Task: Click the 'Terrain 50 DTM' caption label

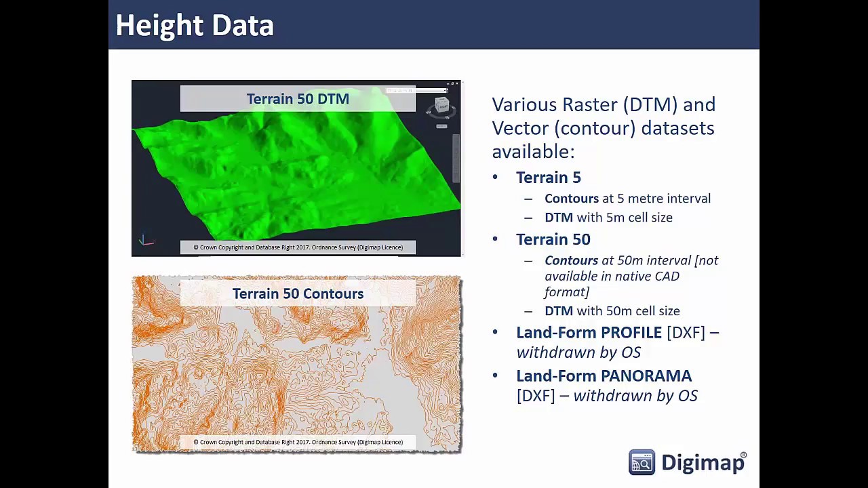Action: tap(298, 99)
